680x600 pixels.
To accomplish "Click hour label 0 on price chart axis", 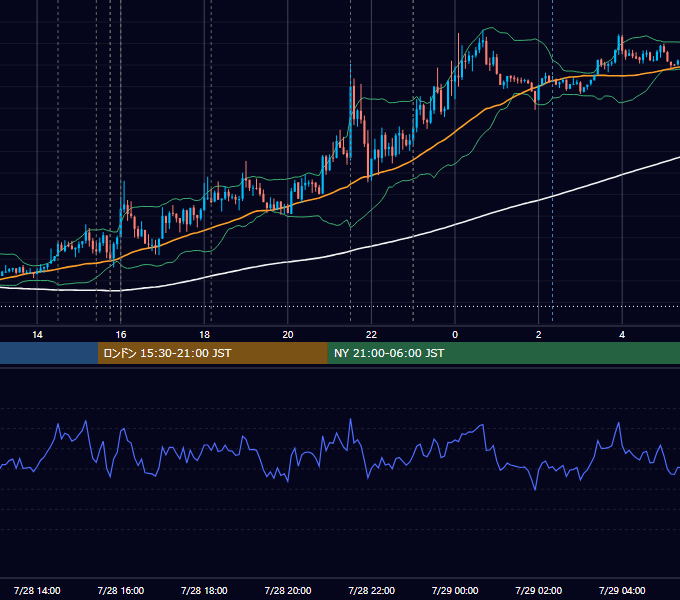I will 455,335.
